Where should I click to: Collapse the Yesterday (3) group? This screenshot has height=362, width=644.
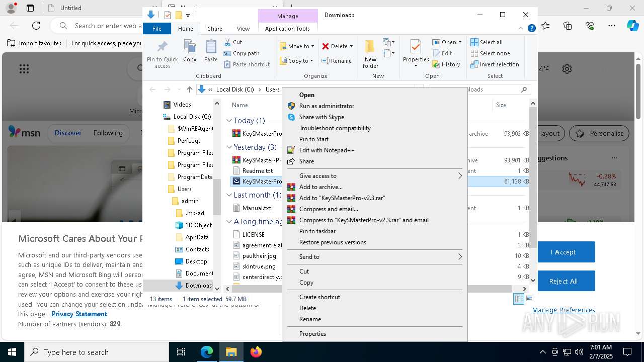click(229, 147)
